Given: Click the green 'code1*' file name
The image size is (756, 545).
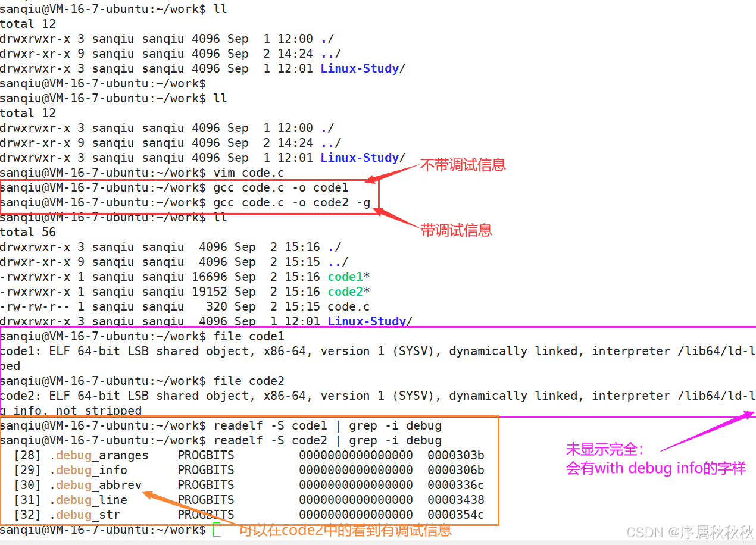Looking at the screenshot, I should (349, 277).
